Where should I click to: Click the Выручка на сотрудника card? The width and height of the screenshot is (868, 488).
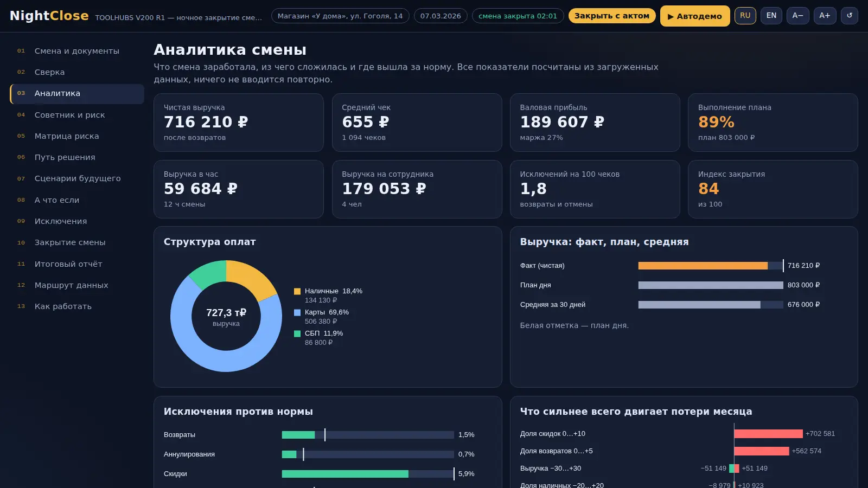click(x=417, y=189)
